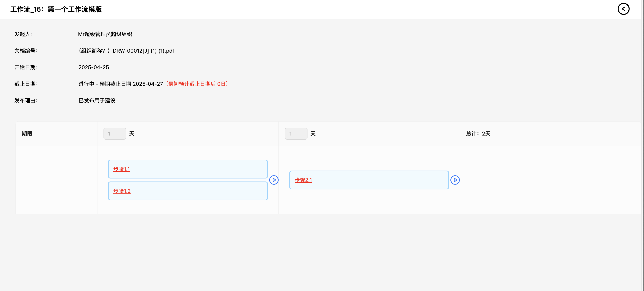
Task: Click the second stage days input field
Action: 296,134
